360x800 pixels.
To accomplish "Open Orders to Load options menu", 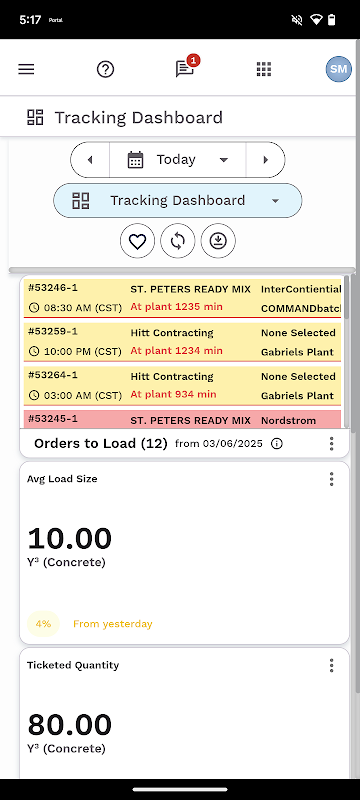I will [x=331, y=444].
